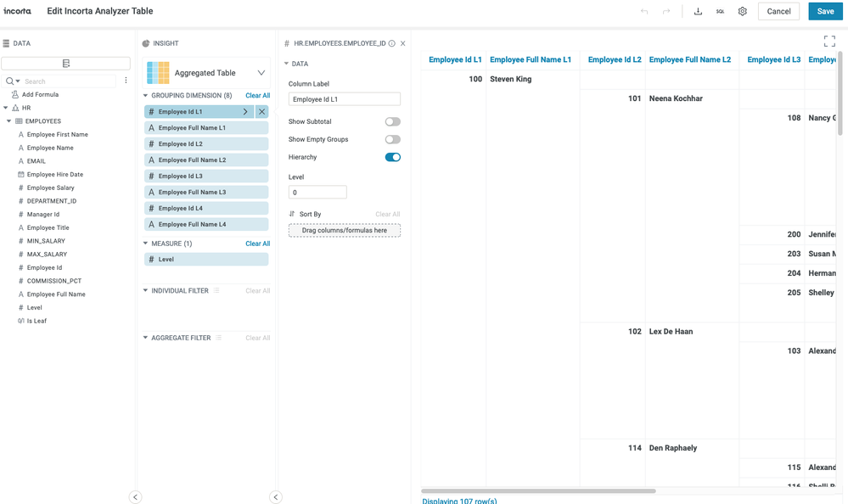Open the settings gear icon
The height and width of the screenshot is (504, 848).
click(x=743, y=12)
